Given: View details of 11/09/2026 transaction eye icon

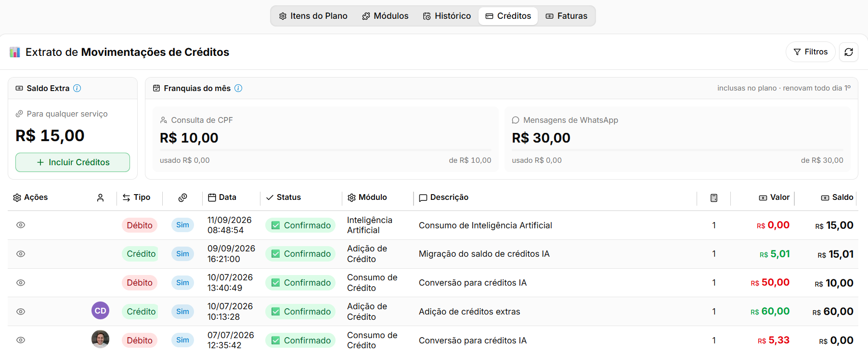Looking at the screenshot, I should tap(21, 225).
